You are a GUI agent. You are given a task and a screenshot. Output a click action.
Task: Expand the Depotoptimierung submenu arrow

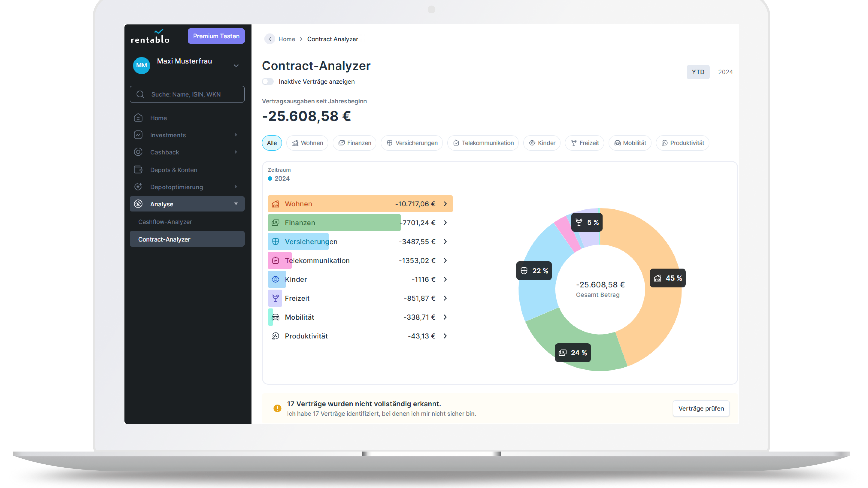(x=236, y=187)
